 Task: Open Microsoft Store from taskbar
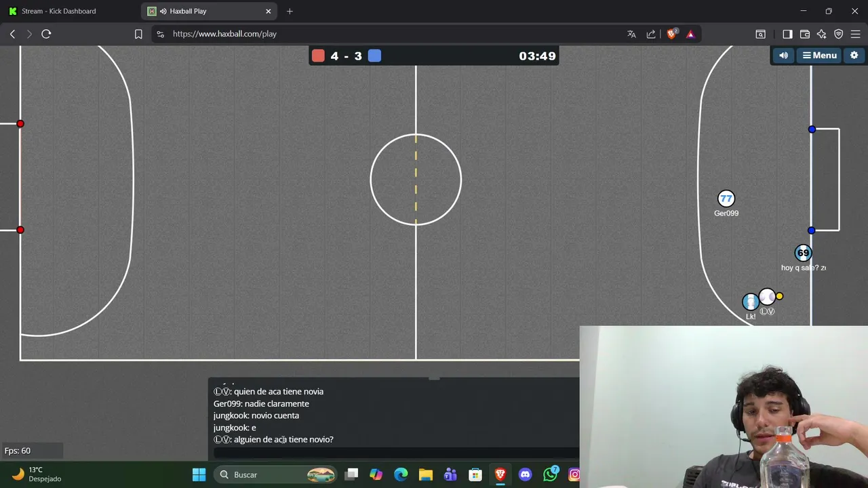coord(475,474)
